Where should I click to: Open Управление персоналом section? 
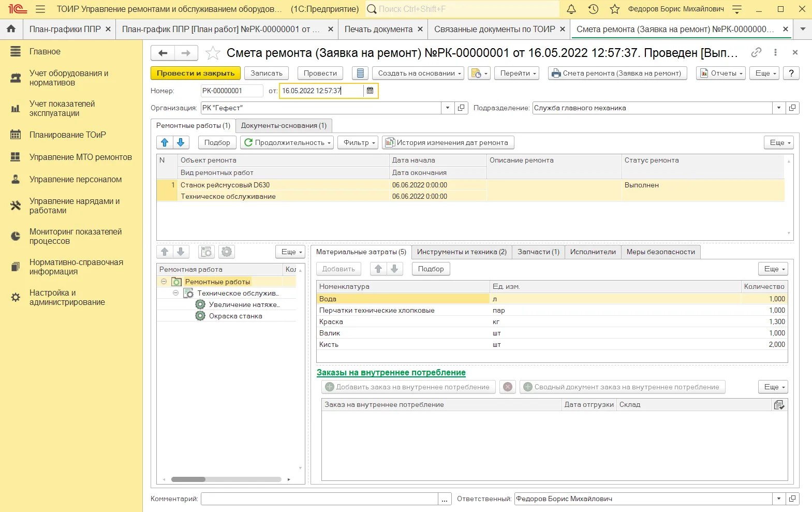pyautogui.click(x=76, y=179)
